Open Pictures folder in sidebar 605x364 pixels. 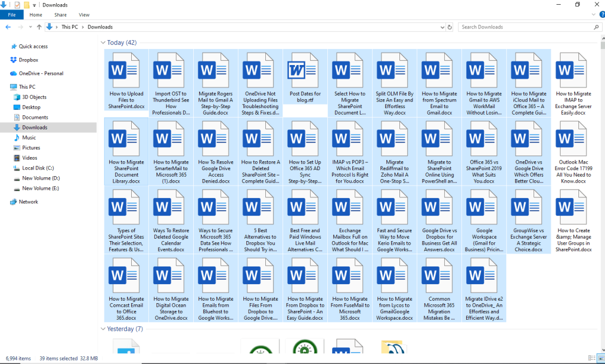pyautogui.click(x=31, y=148)
